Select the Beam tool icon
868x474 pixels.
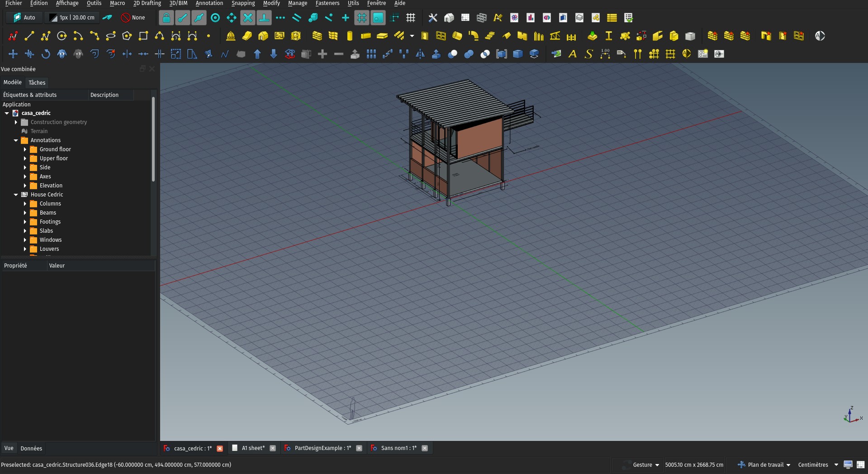(366, 36)
